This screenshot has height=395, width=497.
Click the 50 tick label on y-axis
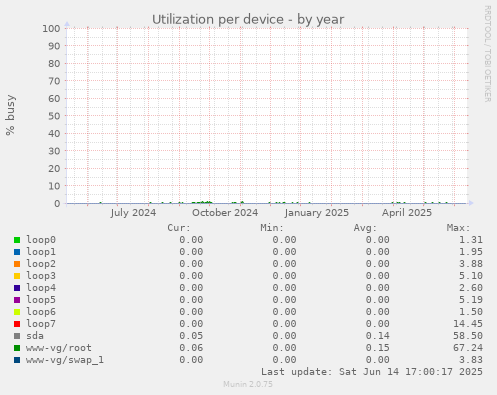[54, 116]
